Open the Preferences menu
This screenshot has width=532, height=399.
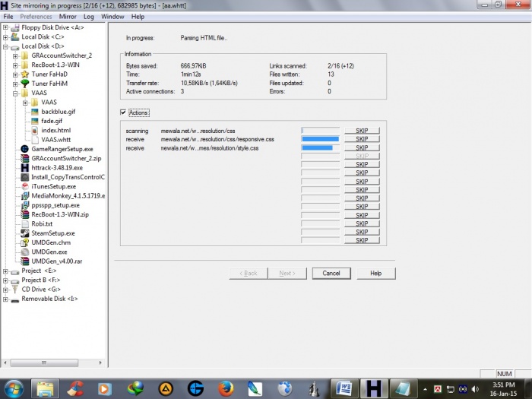36,17
